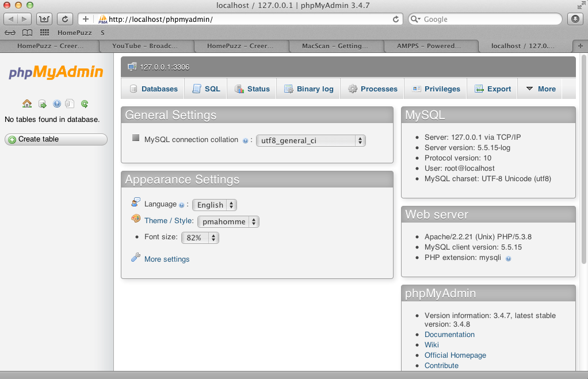Open the Processes tab
The height and width of the screenshot is (379, 588).
coord(372,89)
